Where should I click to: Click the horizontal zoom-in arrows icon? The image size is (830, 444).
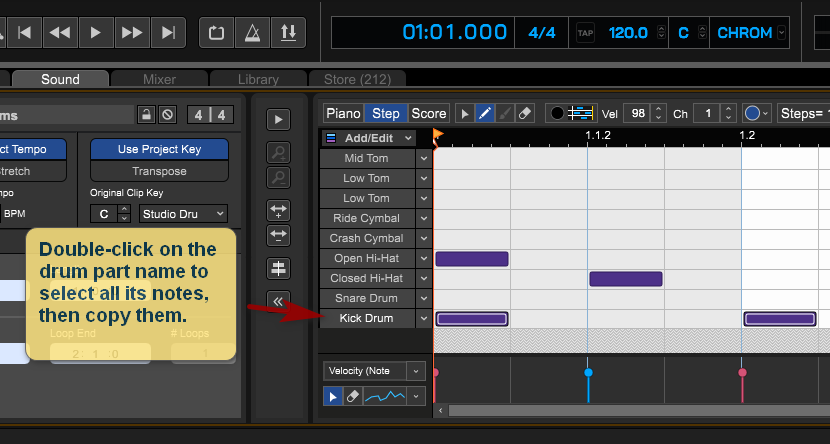(278, 211)
